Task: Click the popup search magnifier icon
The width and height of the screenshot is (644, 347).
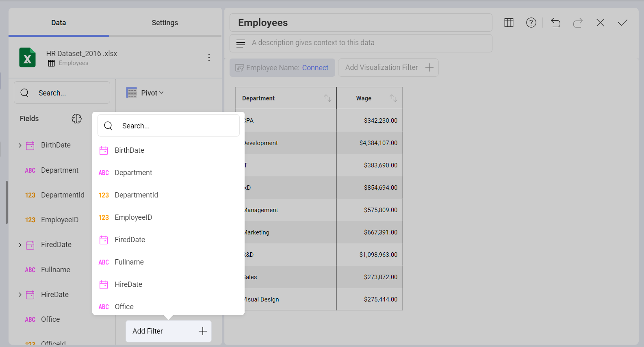Action: 108,126
